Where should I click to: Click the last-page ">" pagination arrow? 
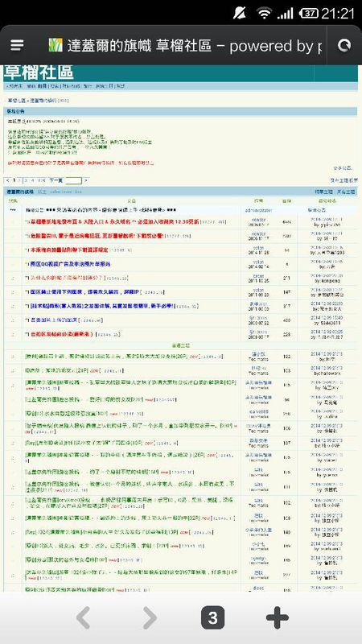[86, 180]
